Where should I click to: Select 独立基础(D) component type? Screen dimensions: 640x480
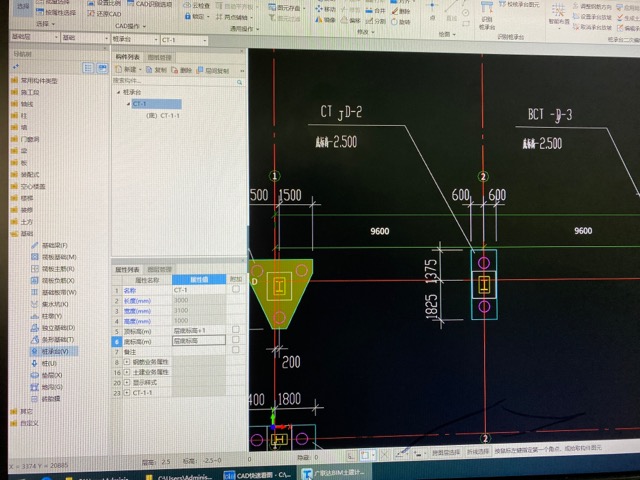[x=53, y=328]
